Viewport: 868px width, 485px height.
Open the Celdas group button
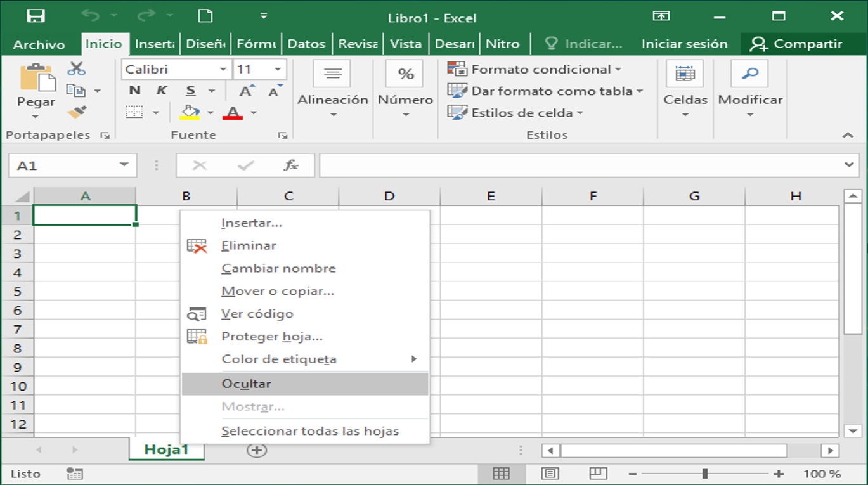685,89
